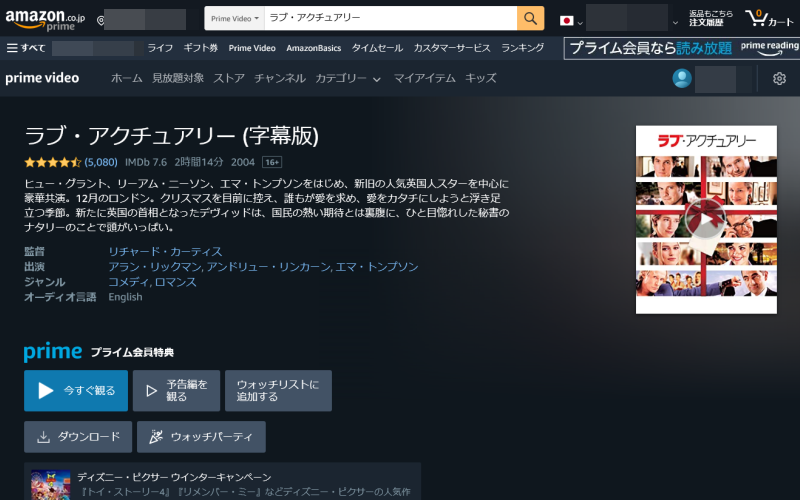
Task: Click ディズニー・ピクサー ウインターキャンペーン title
Action: [174, 478]
